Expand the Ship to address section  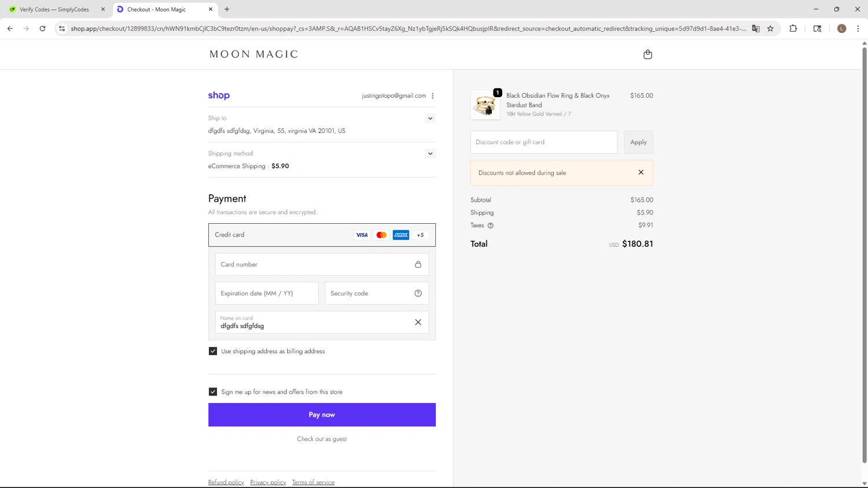(x=430, y=119)
